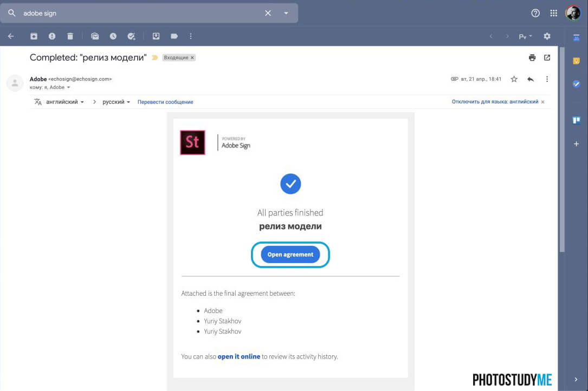Open input language 'Ру' dropdown

[525, 36]
